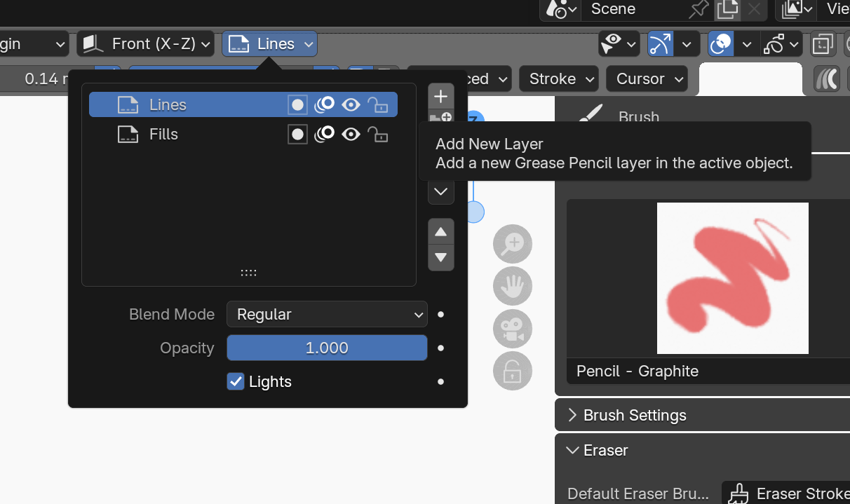
Task: Hide the Fills layer with eye icon
Action: [x=351, y=135]
